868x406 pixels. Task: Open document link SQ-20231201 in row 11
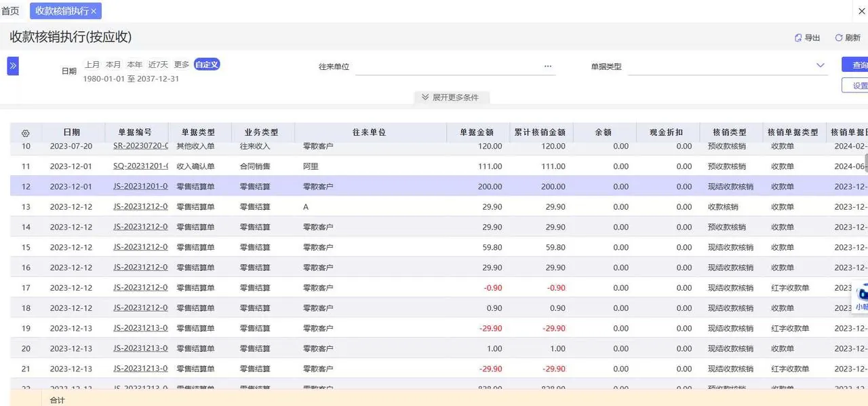tap(141, 166)
